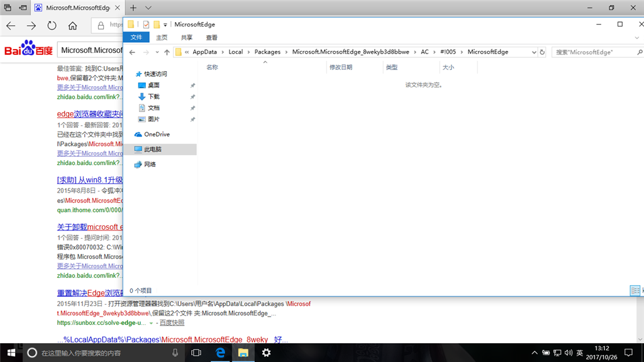Go forward in File Explorer

(146, 52)
